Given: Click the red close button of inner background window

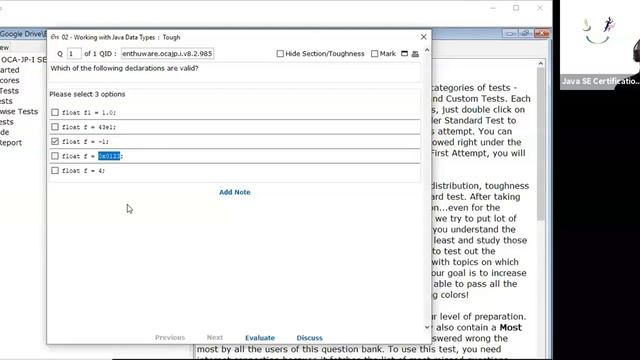Looking at the screenshot, I should 542,33.
